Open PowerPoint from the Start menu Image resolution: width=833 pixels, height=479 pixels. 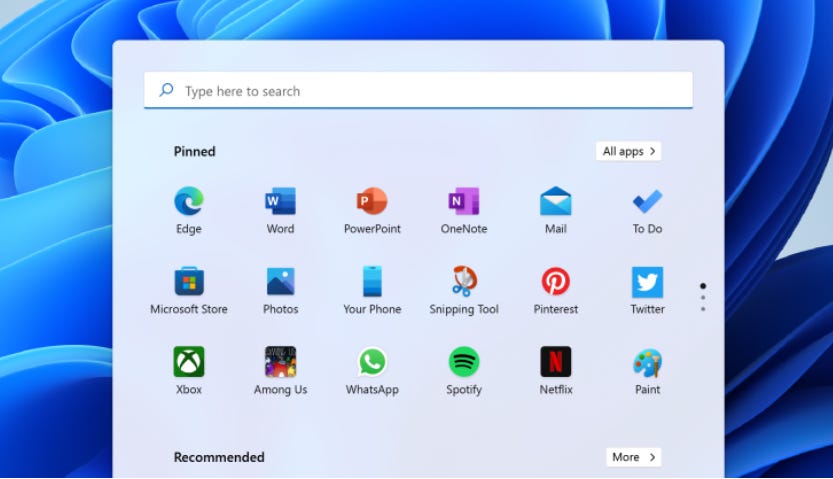click(x=372, y=210)
